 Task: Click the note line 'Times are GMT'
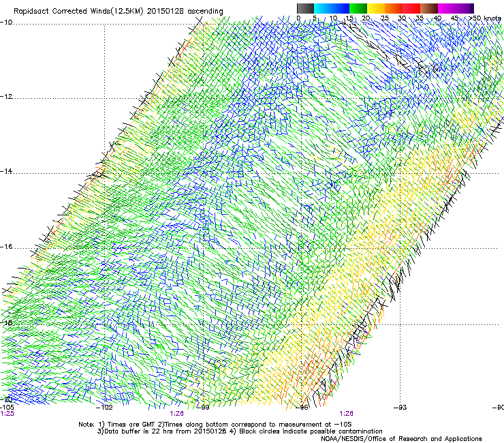(x=215, y=425)
